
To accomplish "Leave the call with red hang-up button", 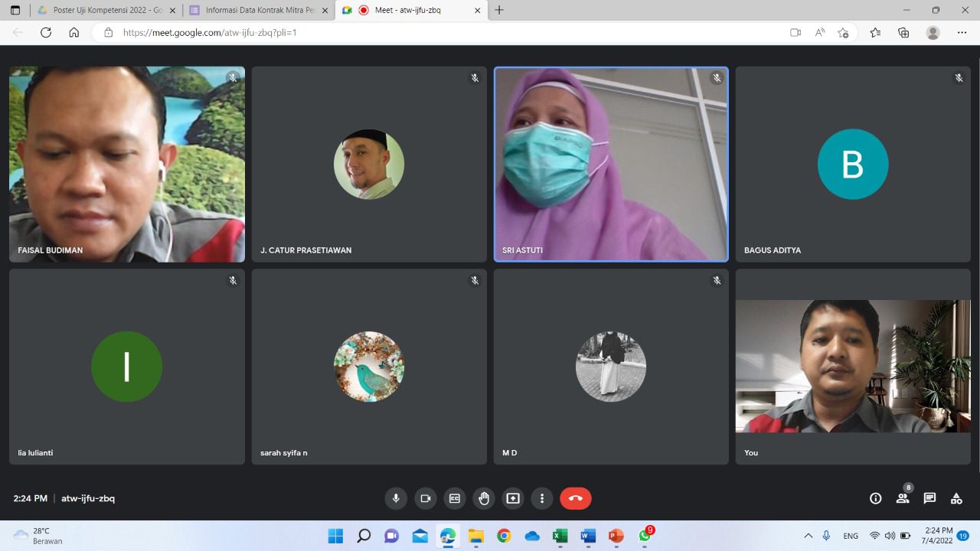I will 575,498.
